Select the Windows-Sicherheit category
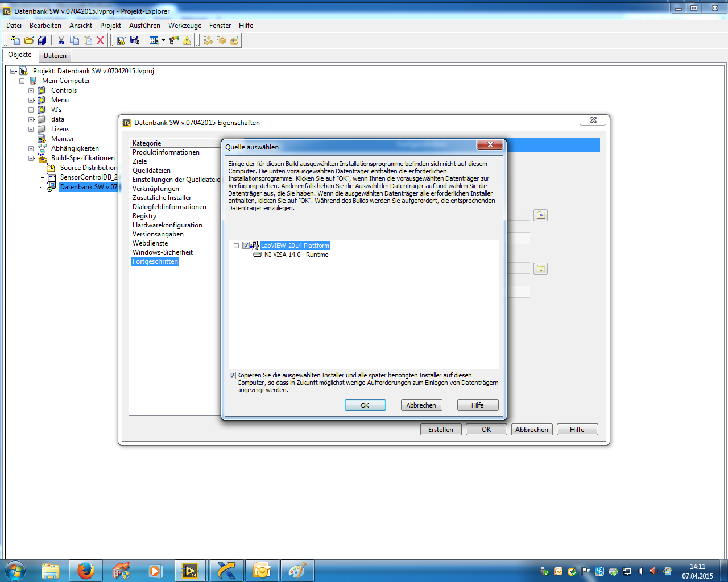Viewport: 728px width, 582px height. pyautogui.click(x=163, y=252)
